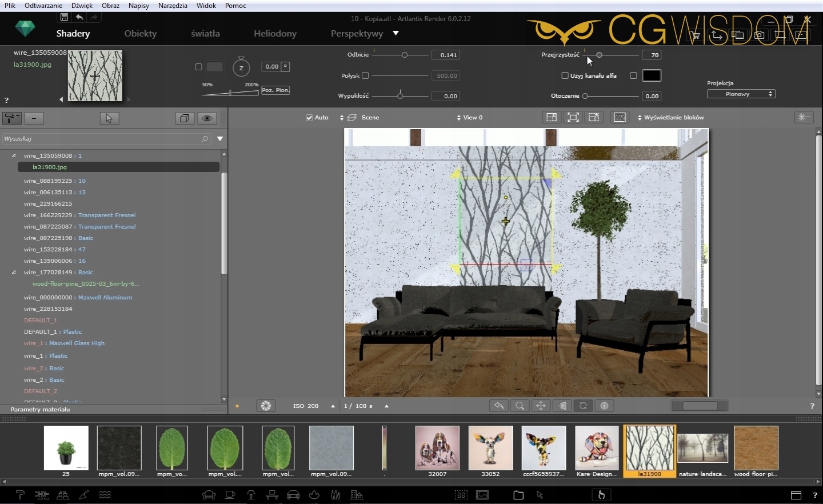Screen dimensions: 823x504
Task: Click the magnifier zoom icon below viewport
Action: pos(520,406)
